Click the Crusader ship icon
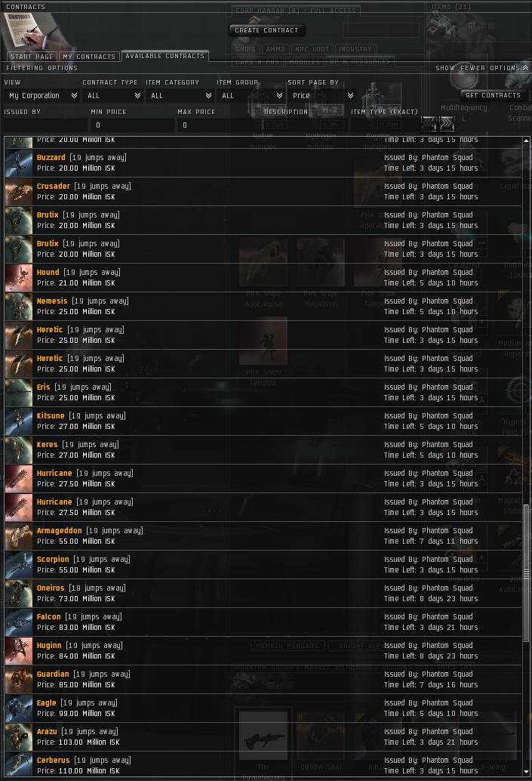 (19, 192)
